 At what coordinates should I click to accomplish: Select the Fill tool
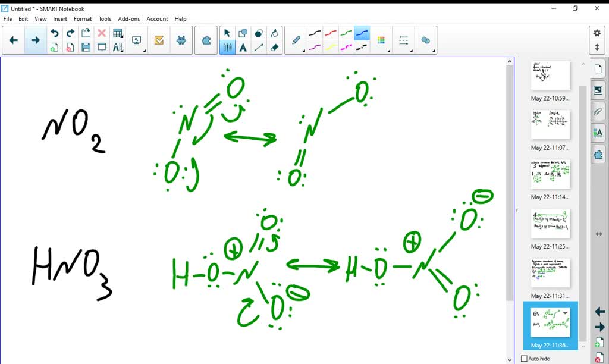tap(274, 33)
